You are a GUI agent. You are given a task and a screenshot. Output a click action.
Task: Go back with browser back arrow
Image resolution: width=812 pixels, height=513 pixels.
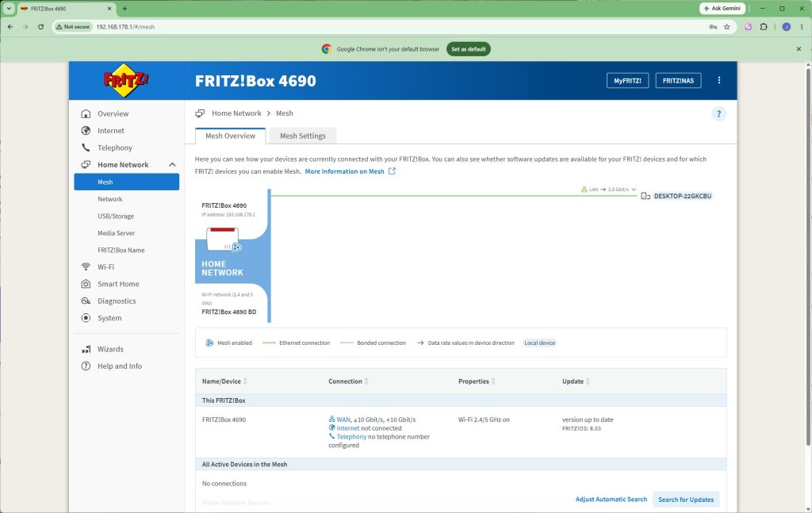pos(10,27)
